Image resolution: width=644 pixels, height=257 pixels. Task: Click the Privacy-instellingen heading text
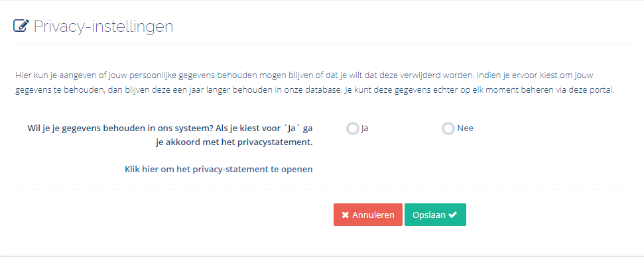click(103, 26)
